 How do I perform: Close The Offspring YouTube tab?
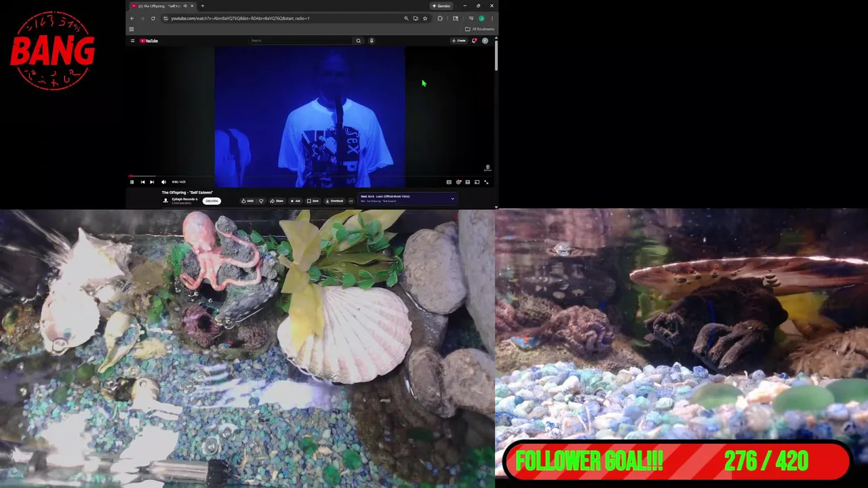coord(192,6)
